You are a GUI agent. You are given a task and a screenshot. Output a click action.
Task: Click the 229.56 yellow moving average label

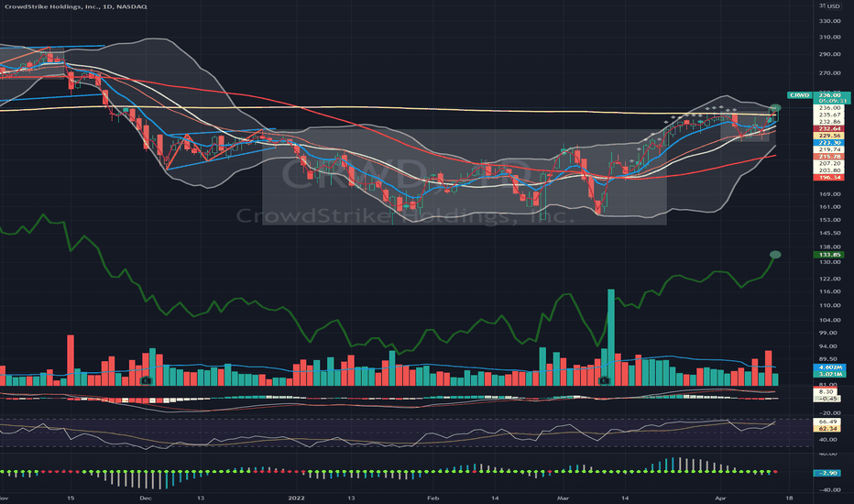click(827, 136)
